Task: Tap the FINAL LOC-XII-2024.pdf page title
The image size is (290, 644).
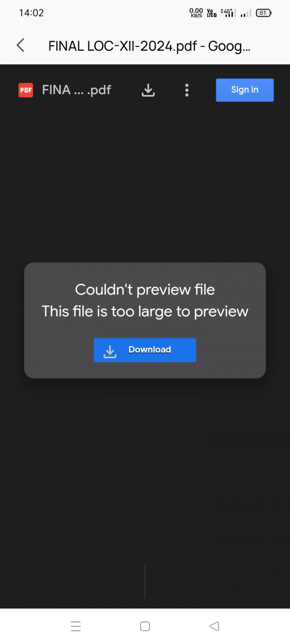Action: pos(149,46)
